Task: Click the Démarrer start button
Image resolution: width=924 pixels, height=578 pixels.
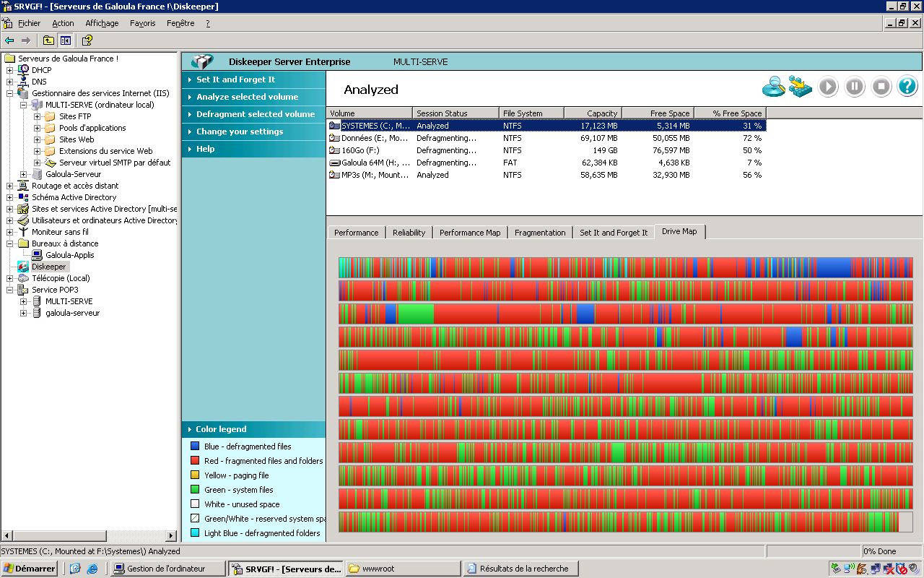Action: coord(29,569)
